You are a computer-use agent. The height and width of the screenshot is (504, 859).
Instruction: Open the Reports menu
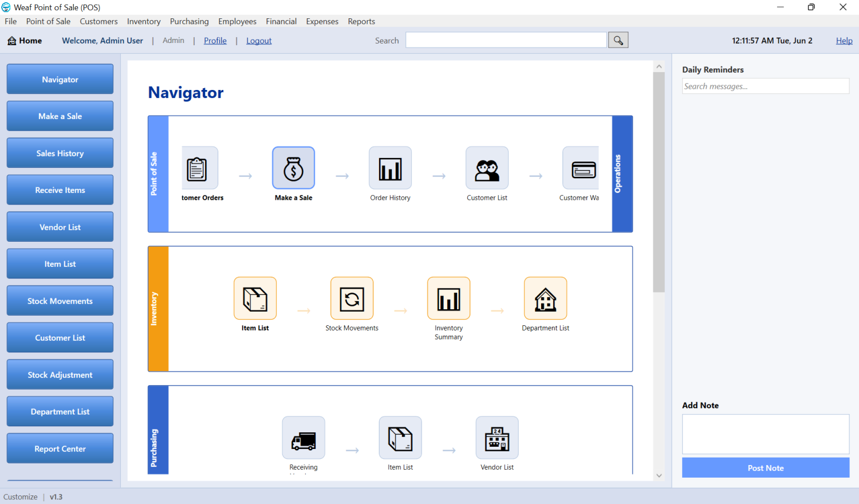coord(361,21)
